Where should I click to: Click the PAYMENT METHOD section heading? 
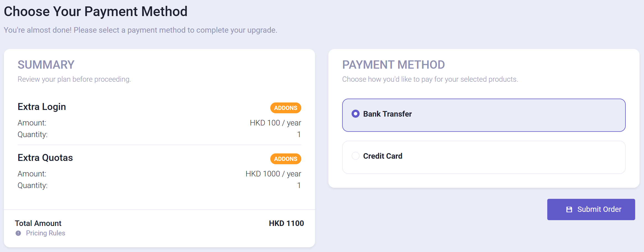393,65
